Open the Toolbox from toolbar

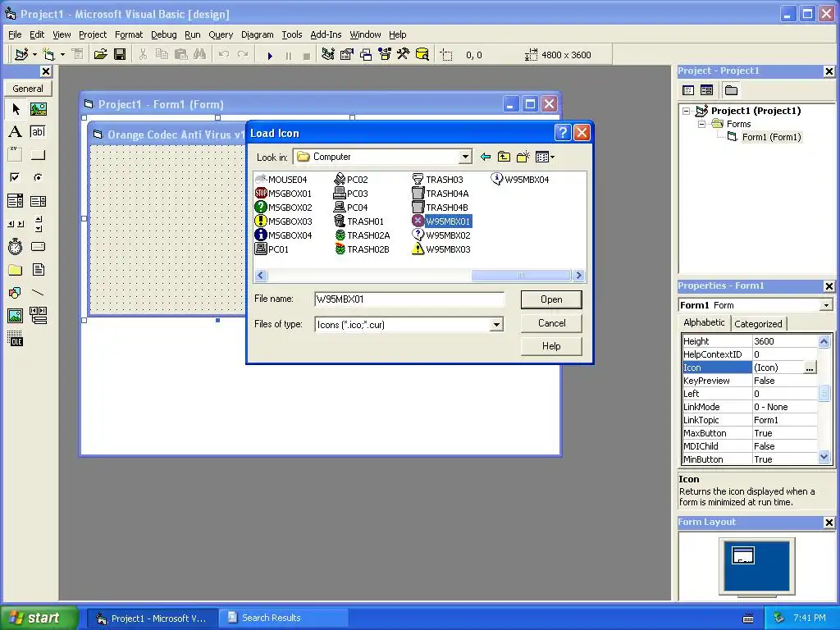pos(404,55)
